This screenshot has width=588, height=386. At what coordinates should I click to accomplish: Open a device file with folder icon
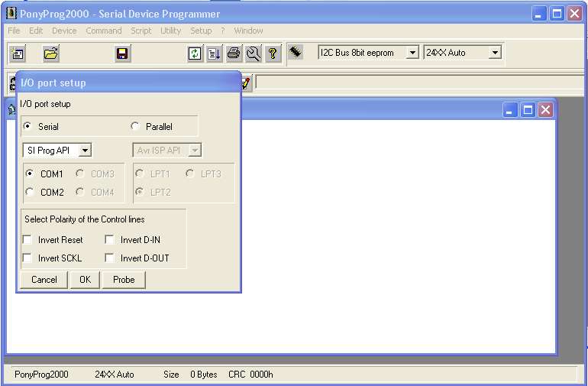(51, 54)
